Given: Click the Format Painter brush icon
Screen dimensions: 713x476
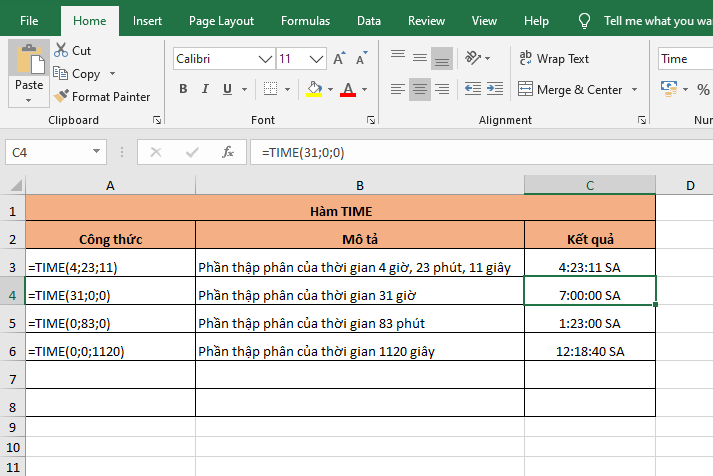Looking at the screenshot, I should 61,97.
